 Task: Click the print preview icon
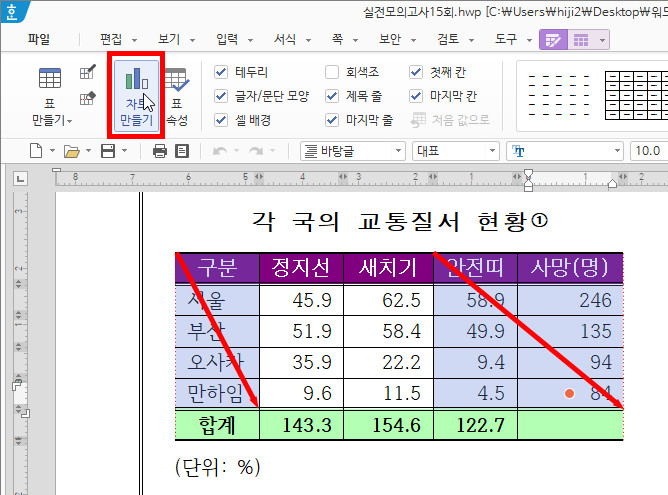click(x=182, y=151)
